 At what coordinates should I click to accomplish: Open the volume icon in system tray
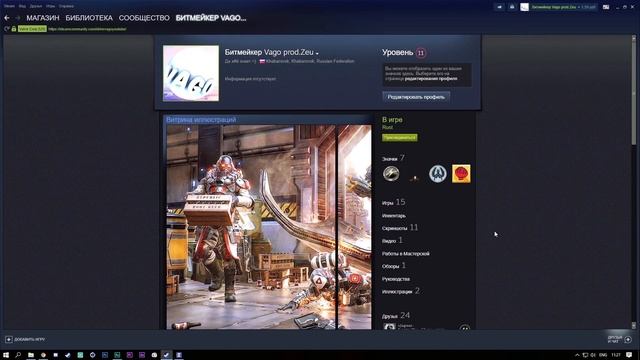tap(593, 355)
